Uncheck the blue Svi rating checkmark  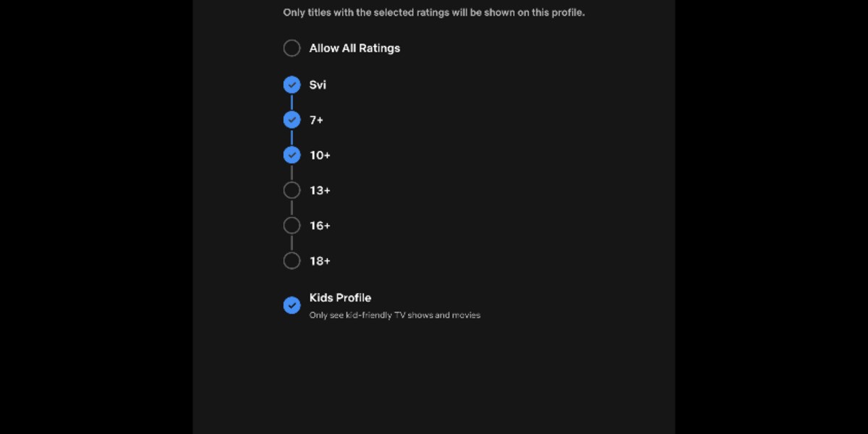[292, 85]
